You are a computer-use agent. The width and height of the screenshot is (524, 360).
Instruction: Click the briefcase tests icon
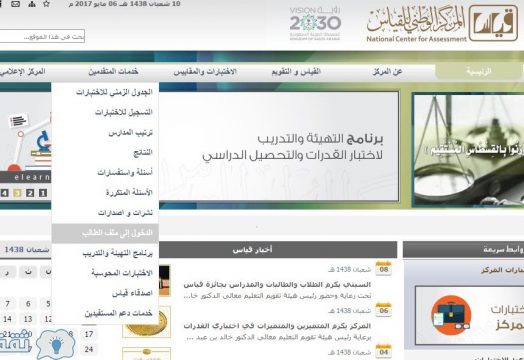(x=451, y=315)
